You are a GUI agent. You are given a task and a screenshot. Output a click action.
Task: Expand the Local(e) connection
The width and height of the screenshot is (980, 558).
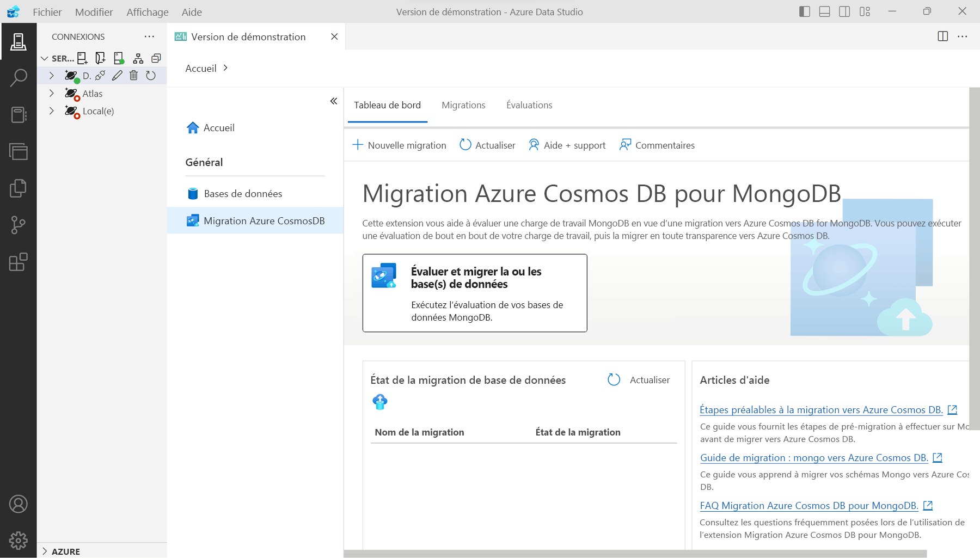[52, 111]
